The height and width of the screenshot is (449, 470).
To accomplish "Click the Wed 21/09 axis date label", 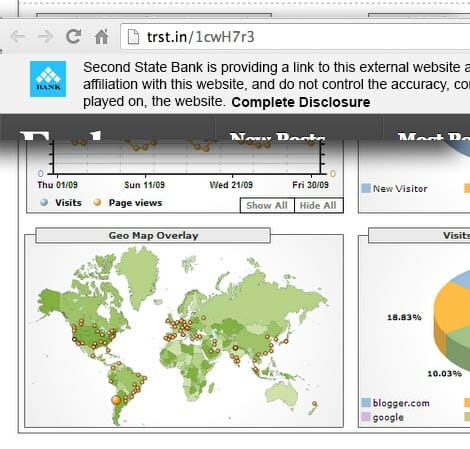I will (x=231, y=185).
